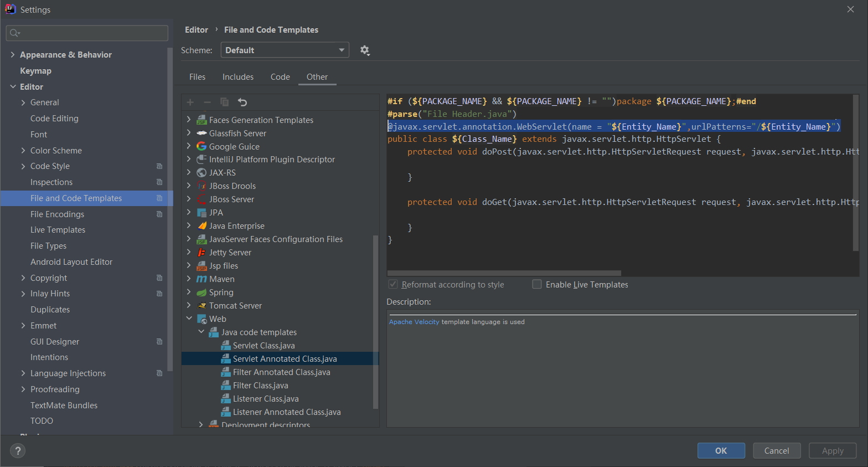Click the copy template icon
The height and width of the screenshot is (467, 868).
click(x=224, y=102)
